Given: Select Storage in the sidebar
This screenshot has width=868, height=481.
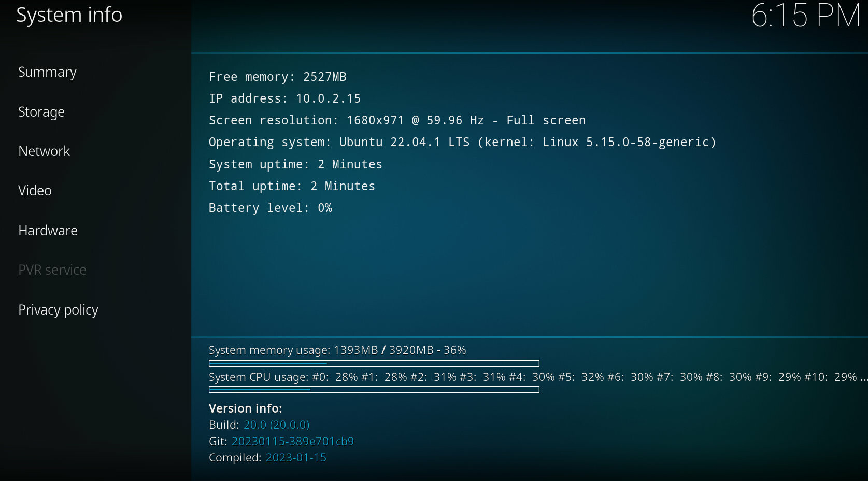Looking at the screenshot, I should point(41,112).
